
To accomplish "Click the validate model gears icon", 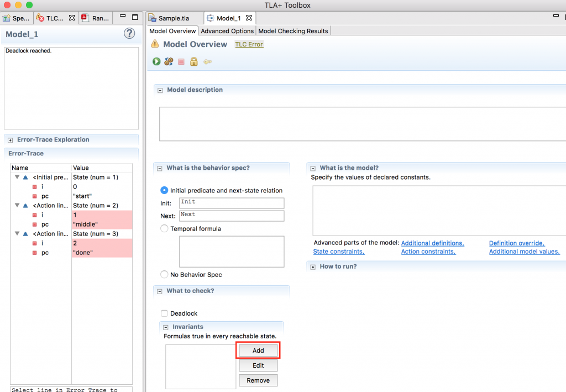I will (169, 62).
